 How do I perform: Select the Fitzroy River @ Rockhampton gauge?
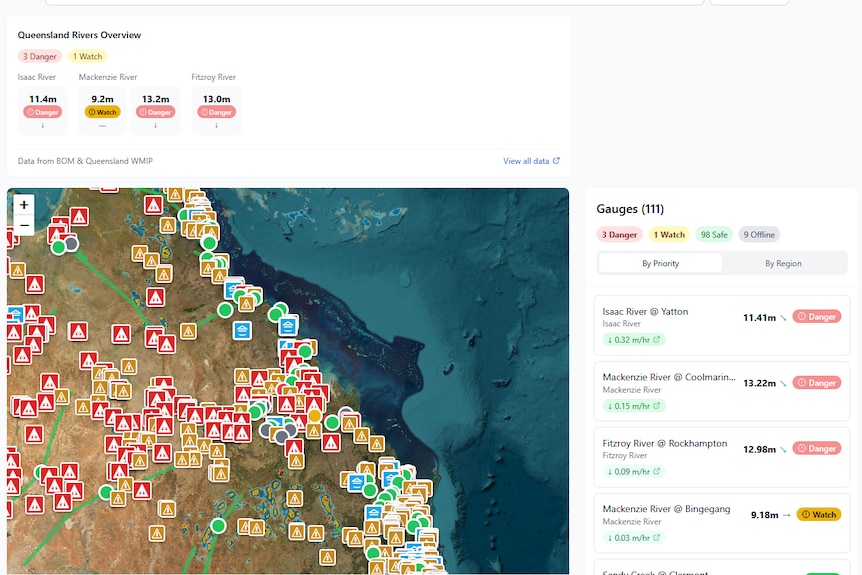(x=722, y=457)
